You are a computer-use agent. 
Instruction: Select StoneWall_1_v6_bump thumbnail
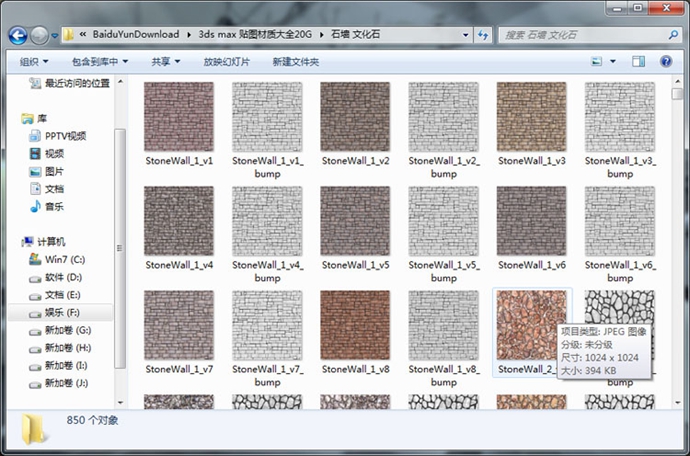(x=620, y=221)
